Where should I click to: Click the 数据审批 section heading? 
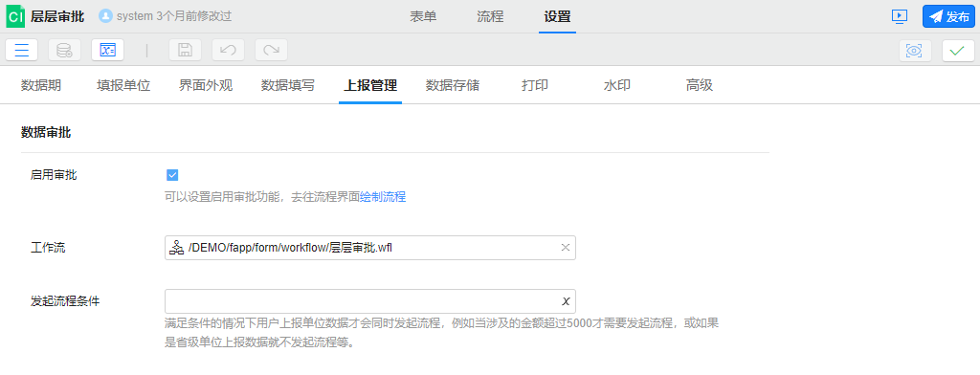pyautogui.click(x=46, y=132)
